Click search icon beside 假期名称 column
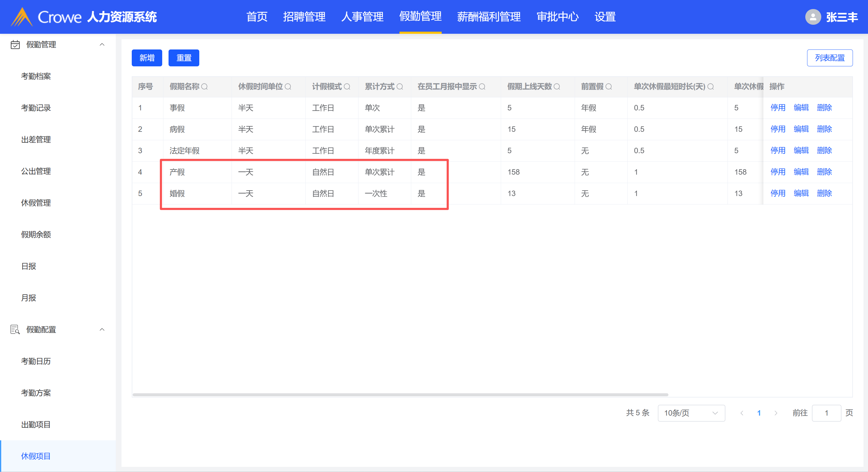This screenshot has width=868, height=472. (204, 87)
